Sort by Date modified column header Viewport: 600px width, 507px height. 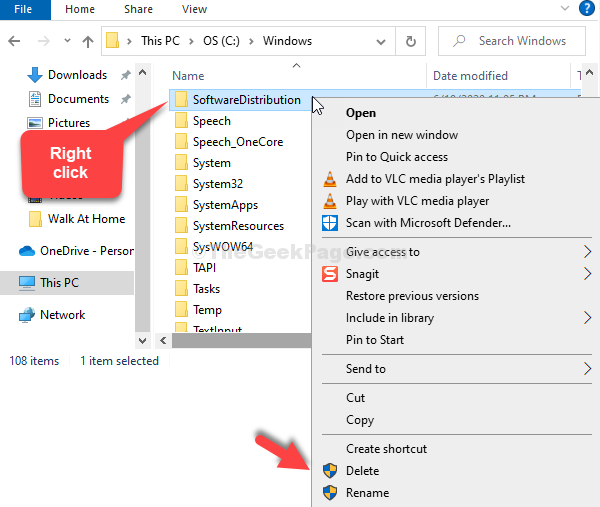pyautogui.click(x=470, y=76)
